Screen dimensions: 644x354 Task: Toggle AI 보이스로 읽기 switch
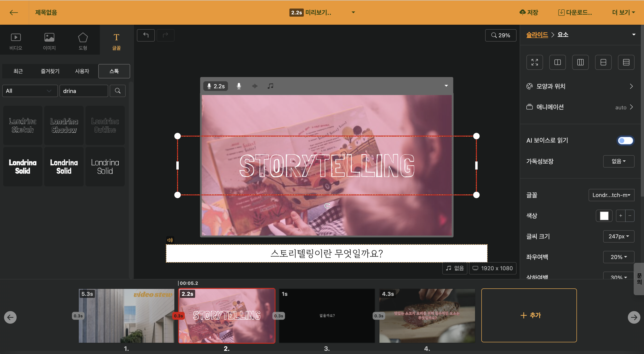click(625, 140)
